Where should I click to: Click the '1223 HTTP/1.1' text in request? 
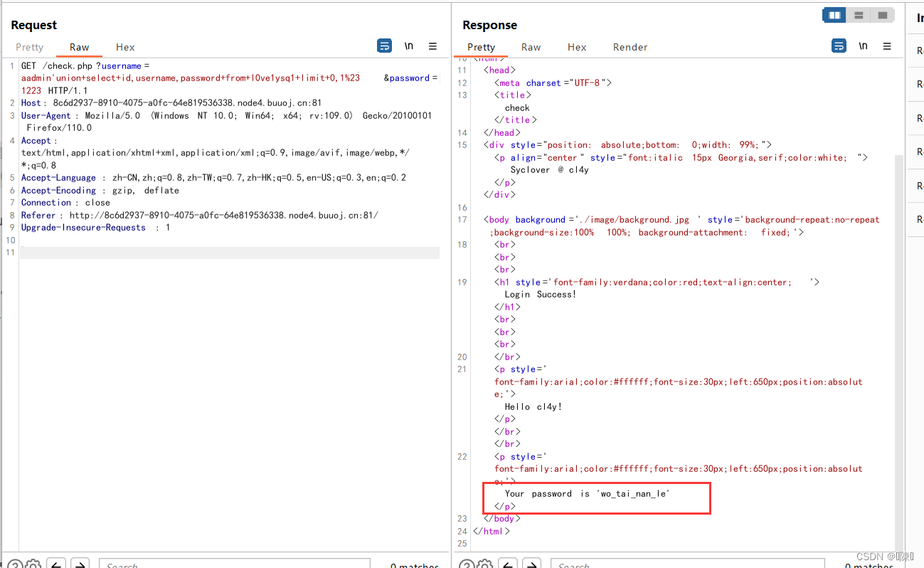tap(55, 91)
